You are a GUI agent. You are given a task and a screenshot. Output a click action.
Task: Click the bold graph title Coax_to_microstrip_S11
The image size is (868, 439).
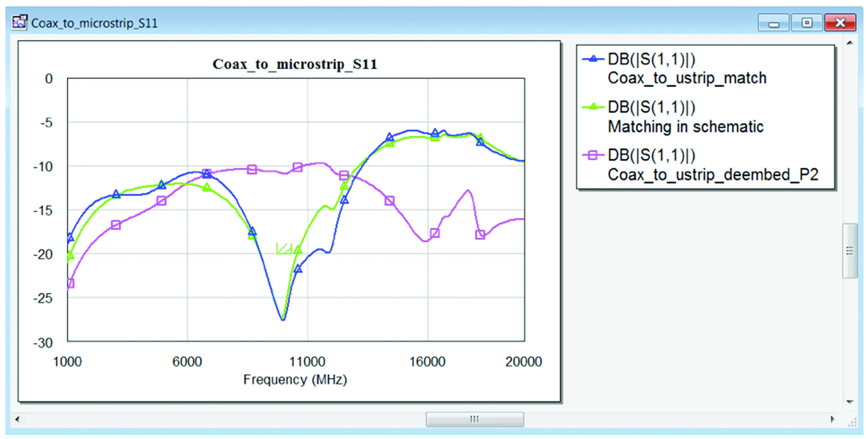tap(294, 64)
